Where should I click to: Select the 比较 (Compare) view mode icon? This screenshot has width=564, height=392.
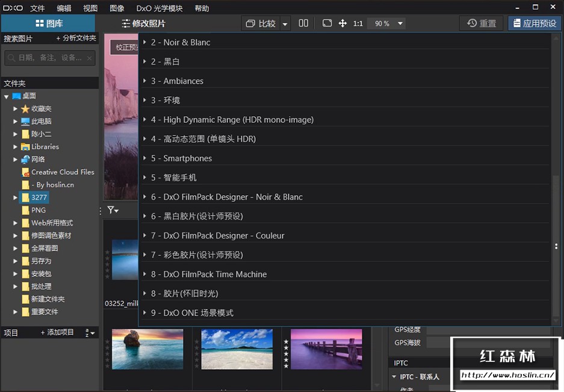point(252,23)
